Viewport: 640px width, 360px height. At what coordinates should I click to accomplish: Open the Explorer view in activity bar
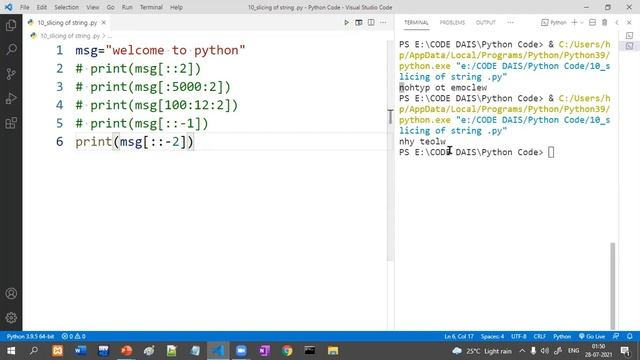coord(11,25)
